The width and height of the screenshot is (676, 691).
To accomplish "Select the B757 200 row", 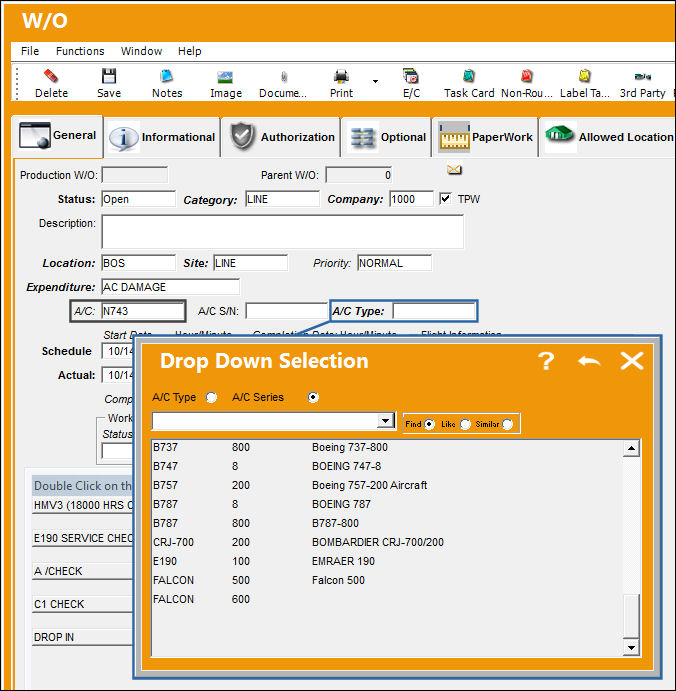I will coord(387,485).
